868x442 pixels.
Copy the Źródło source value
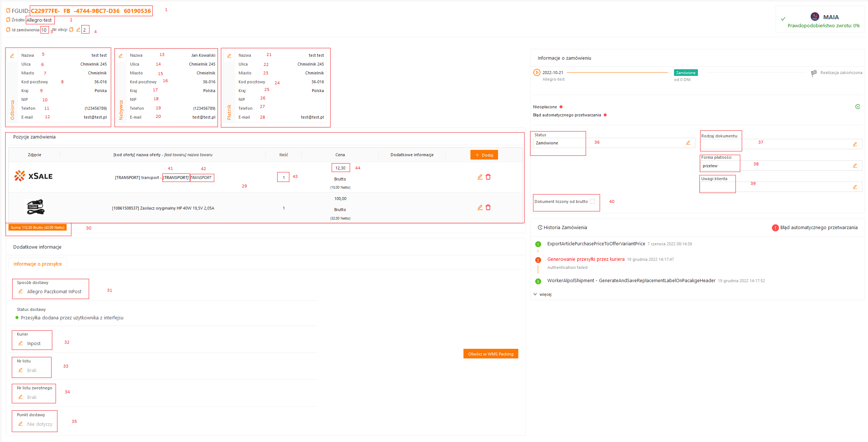[8, 20]
